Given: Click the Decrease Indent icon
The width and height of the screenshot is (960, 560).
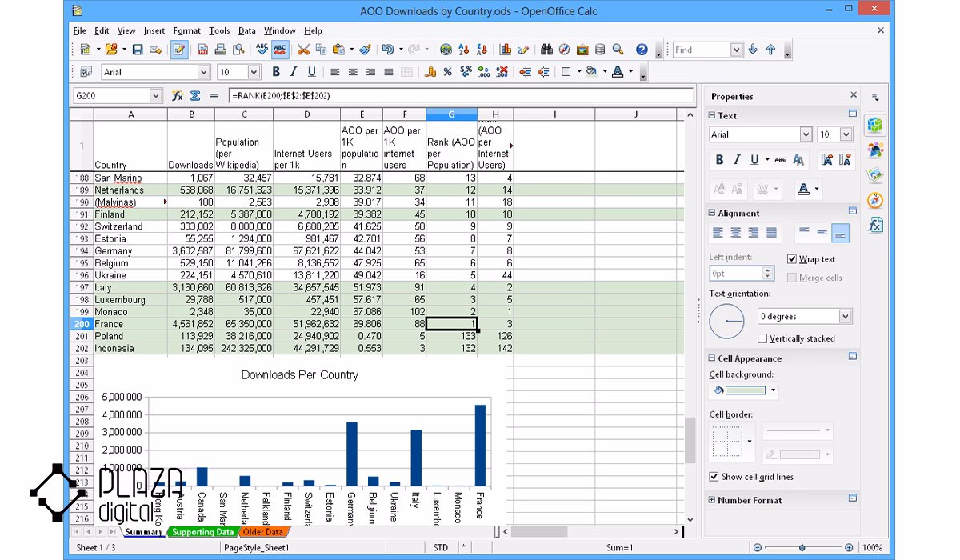Looking at the screenshot, I should (525, 72).
